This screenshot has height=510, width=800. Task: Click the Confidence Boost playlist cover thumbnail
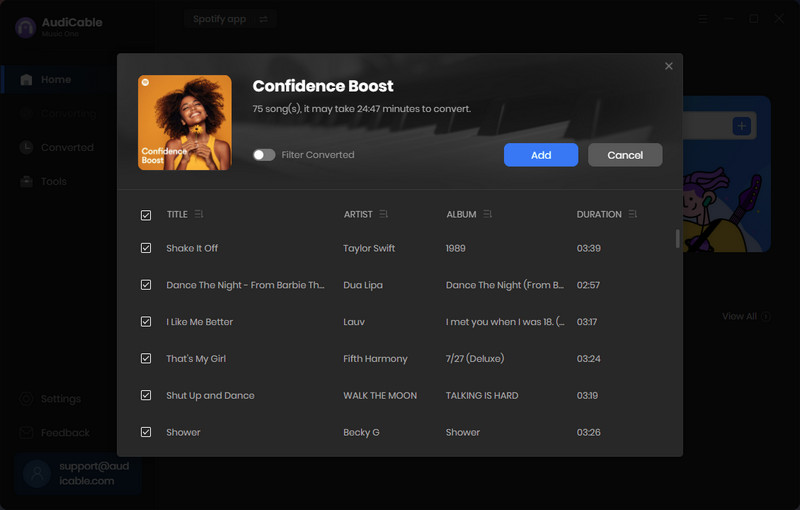coord(185,122)
